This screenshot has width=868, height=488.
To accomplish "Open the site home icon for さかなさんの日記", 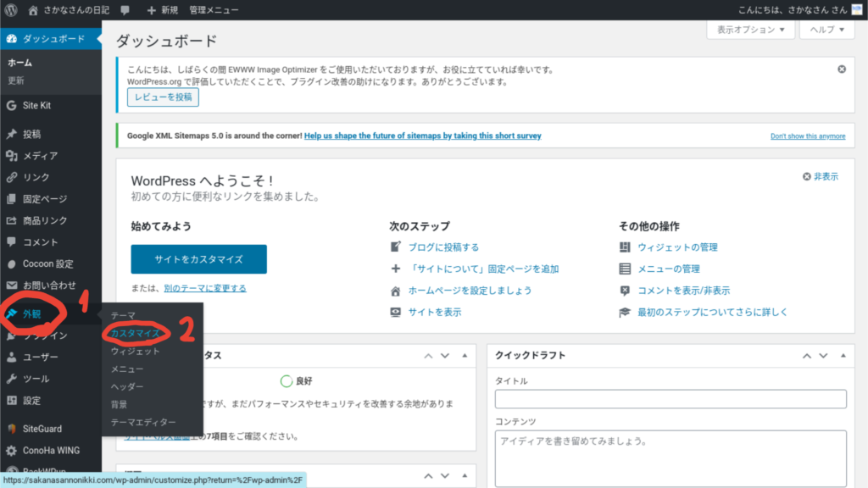I will click(x=33, y=10).
